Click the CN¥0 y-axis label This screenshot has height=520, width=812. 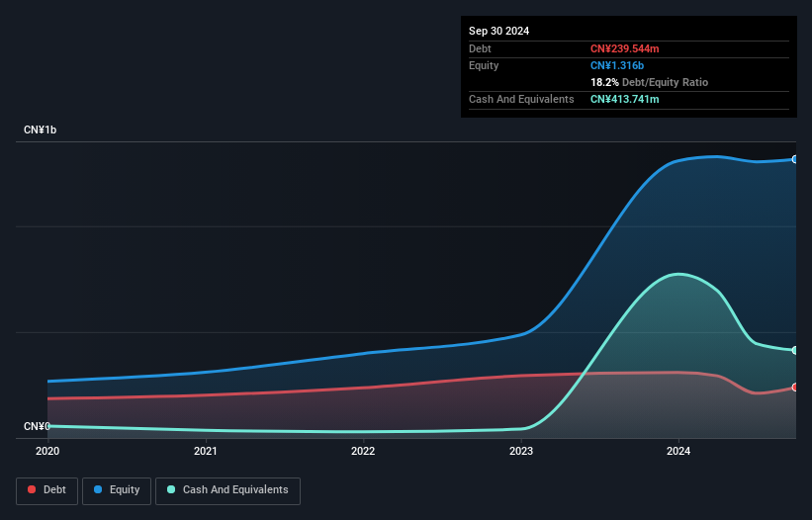click(37, 426)
